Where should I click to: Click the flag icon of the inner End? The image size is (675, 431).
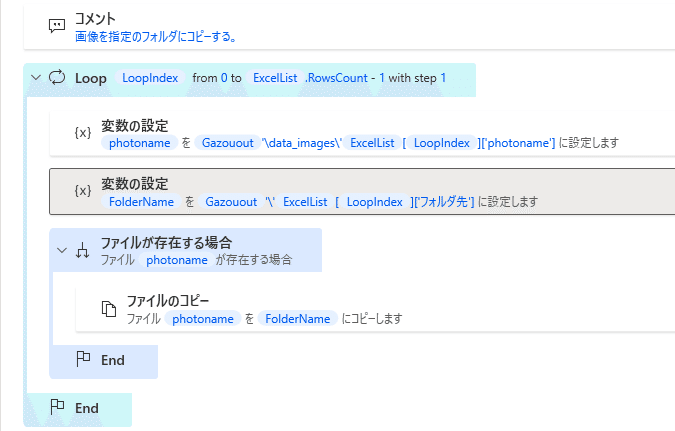[83, 359]
